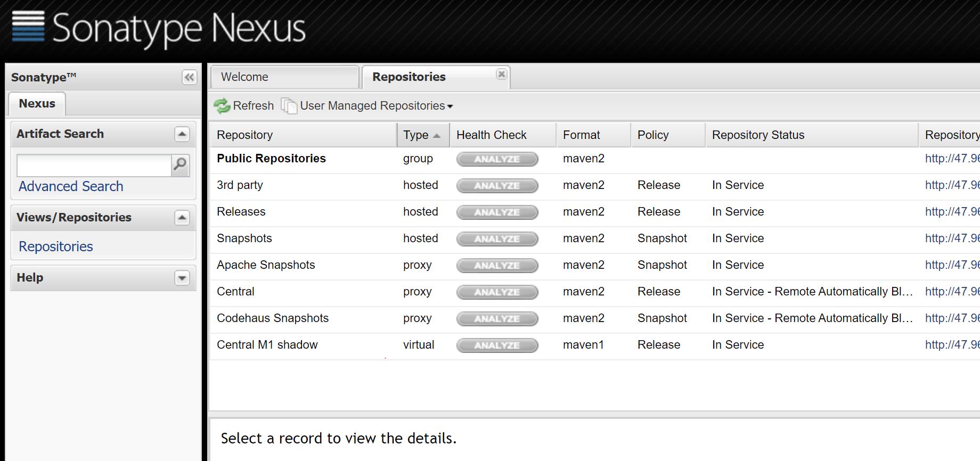Click Central's repository status text

tap(812, 292)
